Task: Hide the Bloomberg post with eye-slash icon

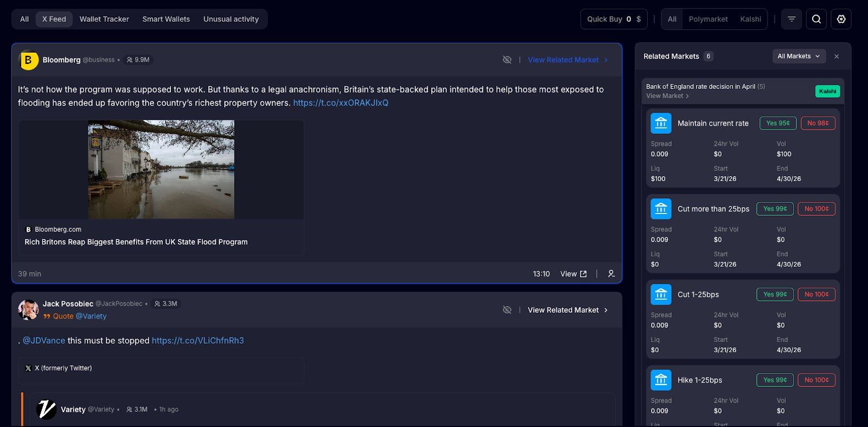Action: pos(507,60)
